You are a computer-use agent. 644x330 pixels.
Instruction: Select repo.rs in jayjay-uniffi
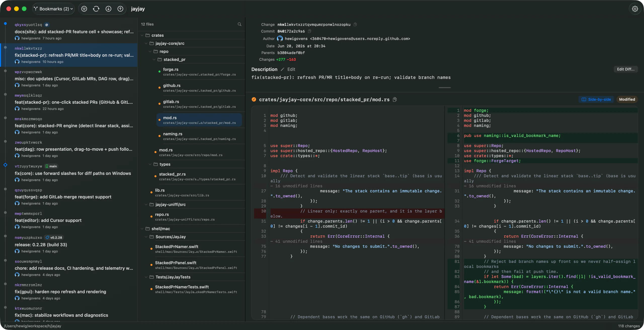195,217
